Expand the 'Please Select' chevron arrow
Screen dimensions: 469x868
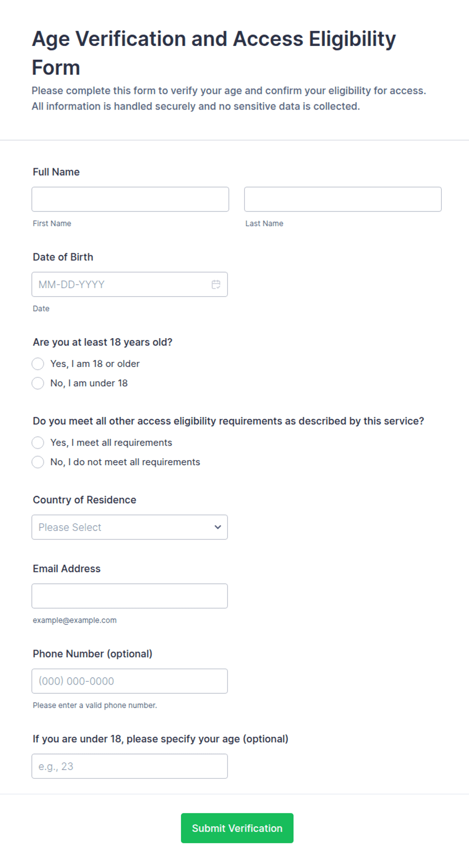tap(218, 527)
